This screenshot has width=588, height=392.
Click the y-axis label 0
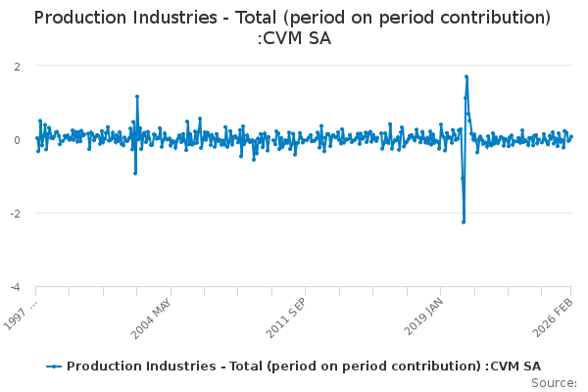pyautogui.click(x=18, y=140)
